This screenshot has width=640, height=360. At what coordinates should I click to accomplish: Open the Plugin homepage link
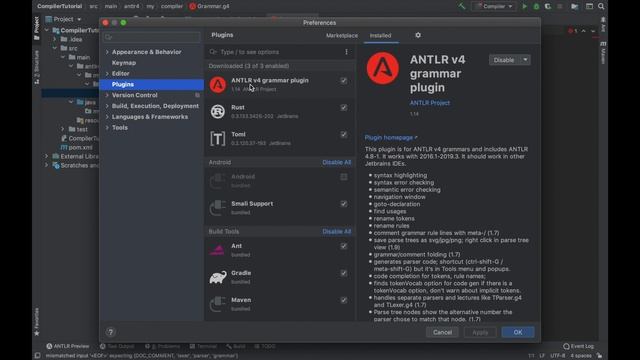391,138
